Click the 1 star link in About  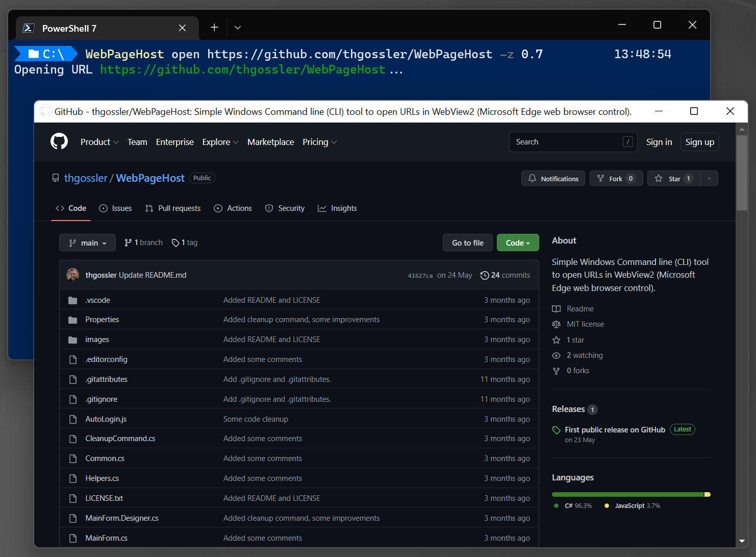click(575, 340)
